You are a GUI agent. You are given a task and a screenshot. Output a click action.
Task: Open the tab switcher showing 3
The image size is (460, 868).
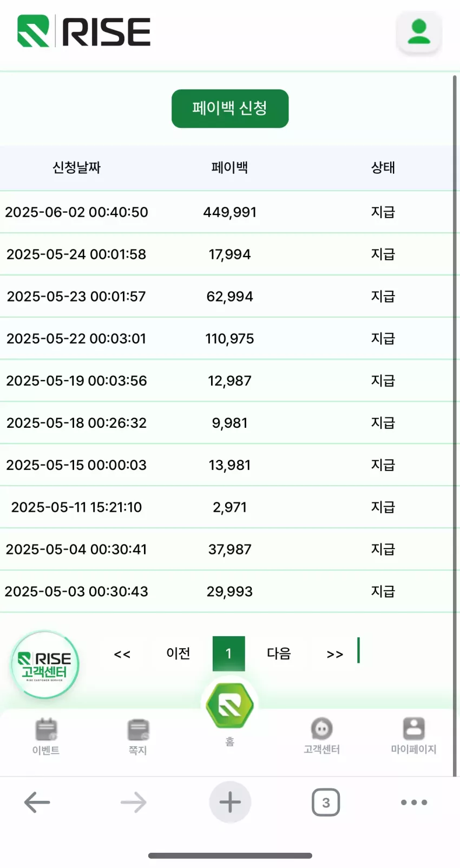click(326, 802)
